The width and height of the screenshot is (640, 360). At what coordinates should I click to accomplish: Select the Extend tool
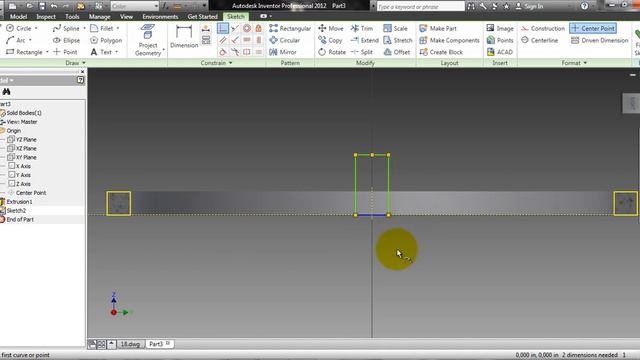pos(364,40)
